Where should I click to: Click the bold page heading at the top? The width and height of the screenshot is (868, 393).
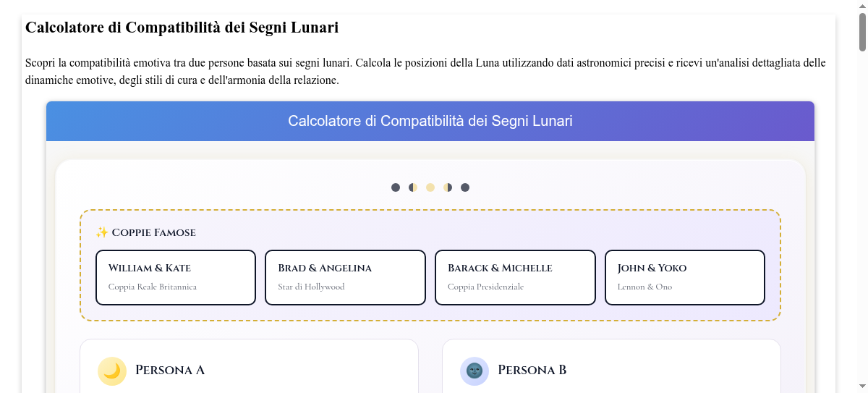point(182,28)
